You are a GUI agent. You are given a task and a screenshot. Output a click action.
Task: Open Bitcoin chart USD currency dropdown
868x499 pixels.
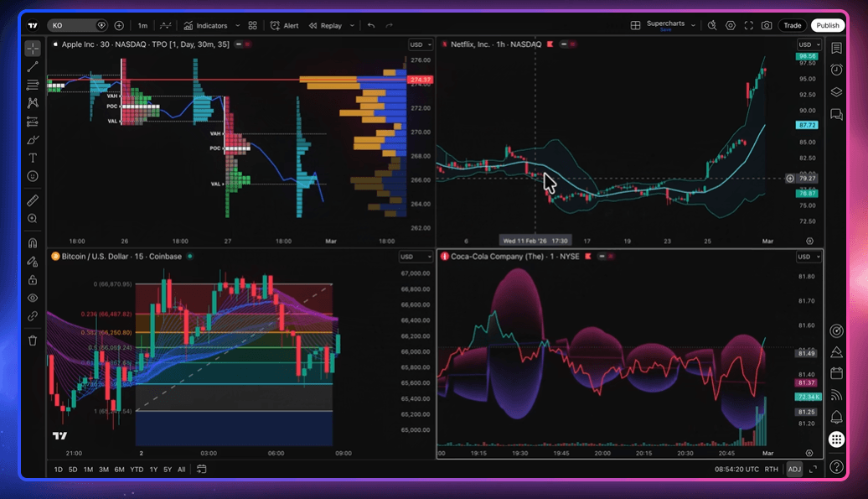click(x=416, y=257)
